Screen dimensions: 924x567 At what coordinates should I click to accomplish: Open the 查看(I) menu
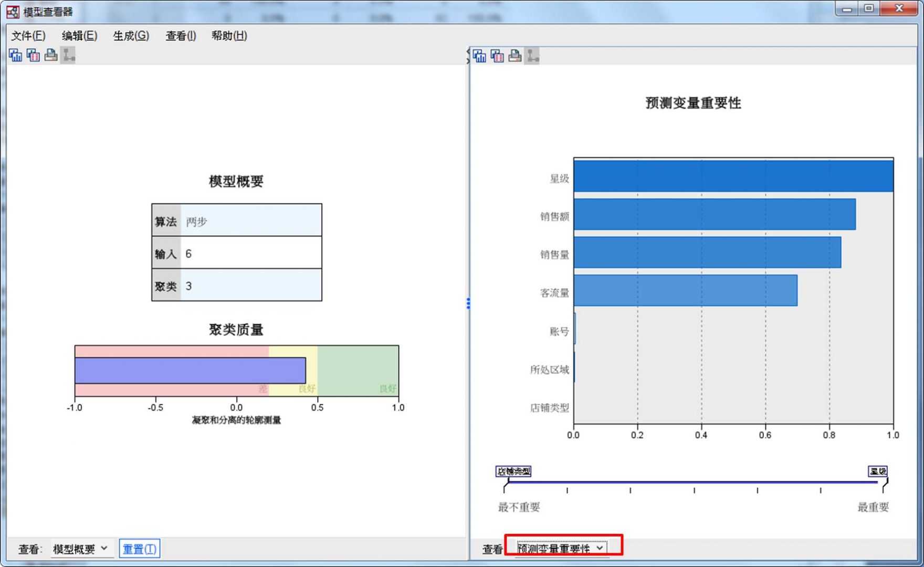pos(181,36)
